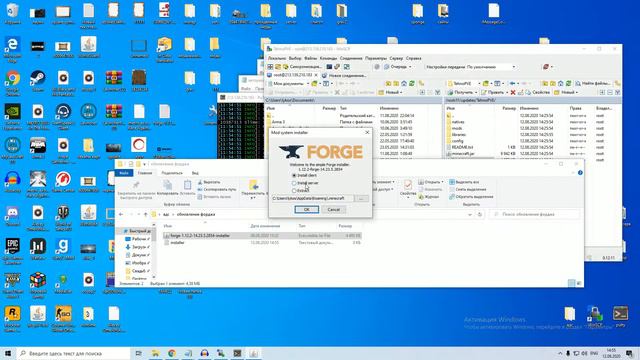Open the Команды menu in WinSCP

328,58
